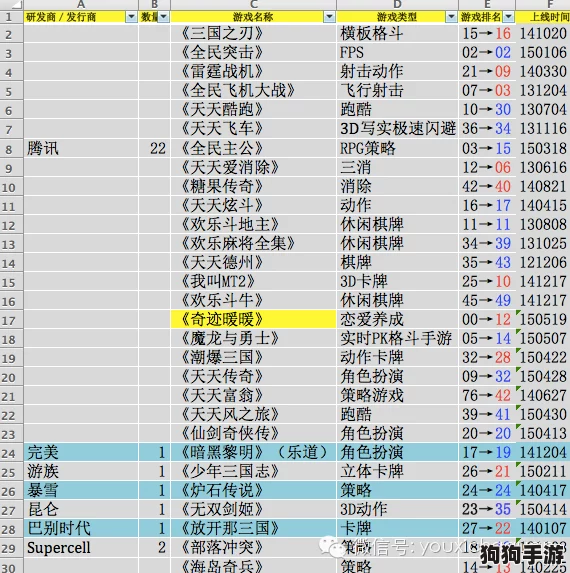The image size is (570, 573).
Task: Click the 巴别时代 publisher cell
Action: coord(81,529)
